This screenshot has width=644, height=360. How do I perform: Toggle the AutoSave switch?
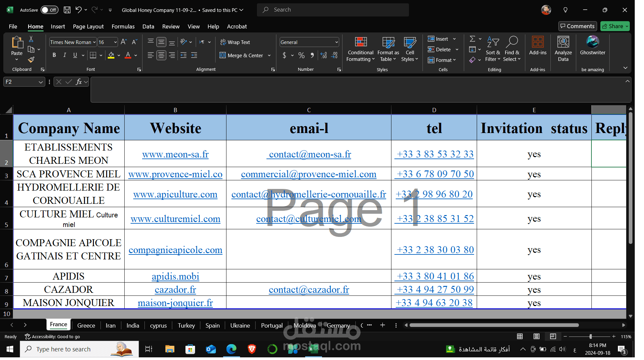pos(49,10)
